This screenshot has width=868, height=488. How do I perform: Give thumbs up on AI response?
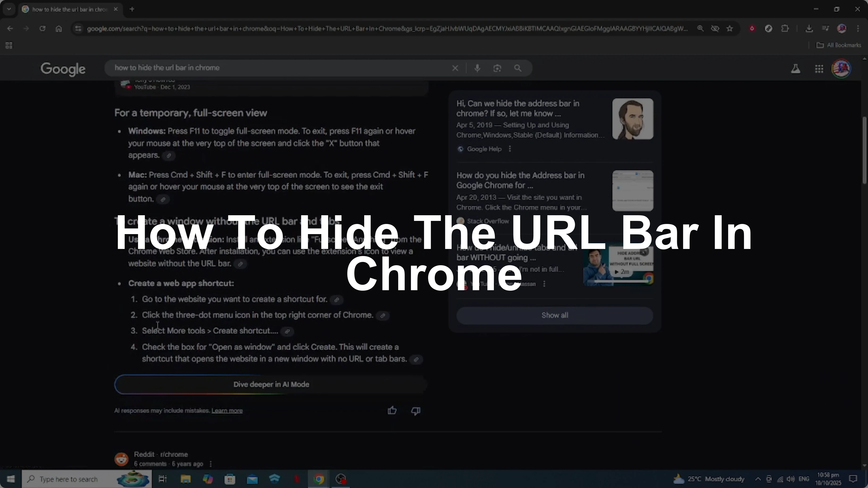(x=392, y=411)
